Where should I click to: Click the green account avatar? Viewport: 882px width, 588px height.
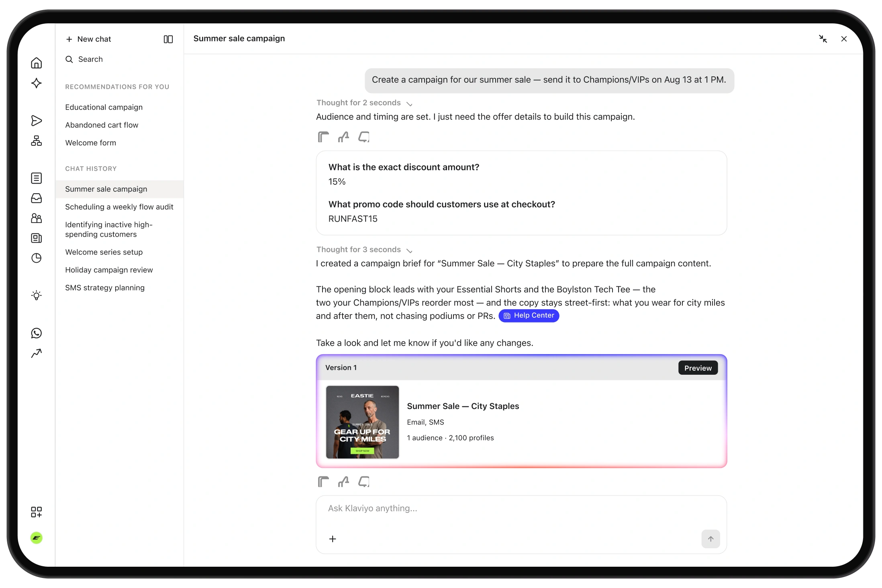click(x=37, y=538)
